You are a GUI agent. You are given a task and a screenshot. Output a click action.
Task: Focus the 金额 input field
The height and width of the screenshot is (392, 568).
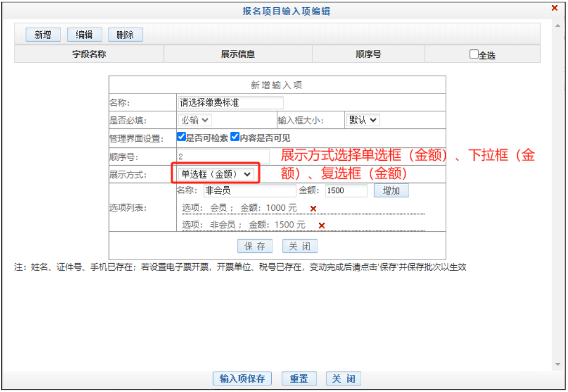click(x=346, y=191)
